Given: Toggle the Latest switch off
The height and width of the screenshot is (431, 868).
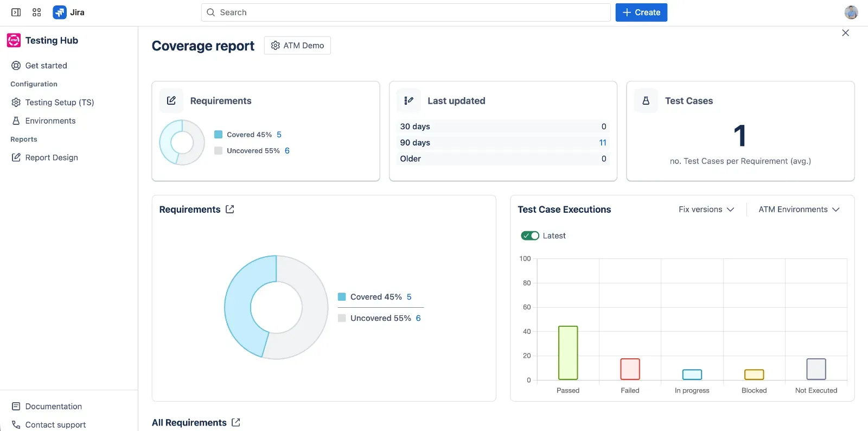Looking at the screenshot, I should 530,236.
